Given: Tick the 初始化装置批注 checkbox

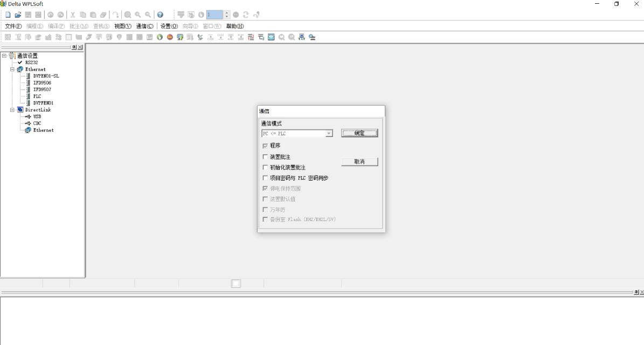Looking at the screenshot, I should [x=265, y=167].
